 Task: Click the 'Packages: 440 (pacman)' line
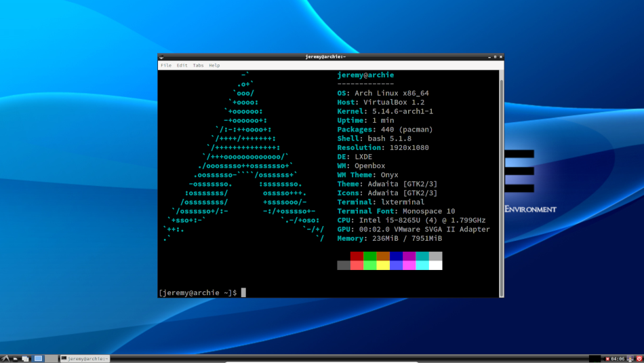tap(385, 130)
